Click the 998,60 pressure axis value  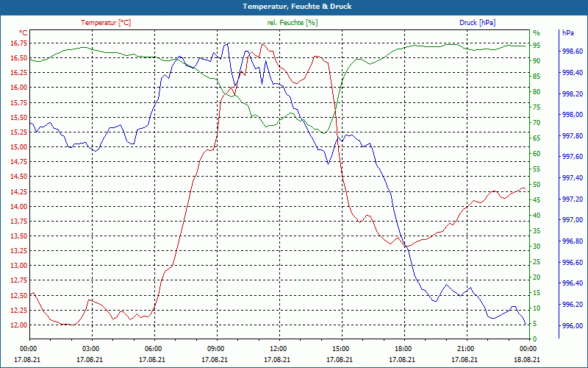tap(572, 51)
